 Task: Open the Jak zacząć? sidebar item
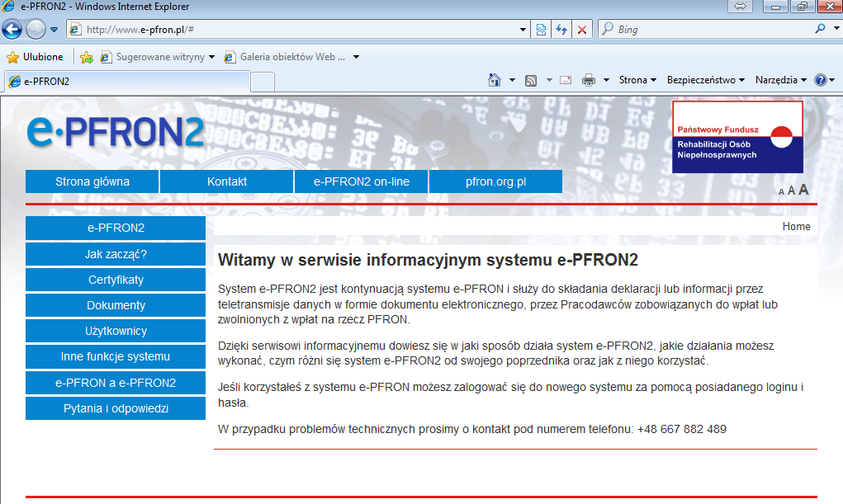116,254
